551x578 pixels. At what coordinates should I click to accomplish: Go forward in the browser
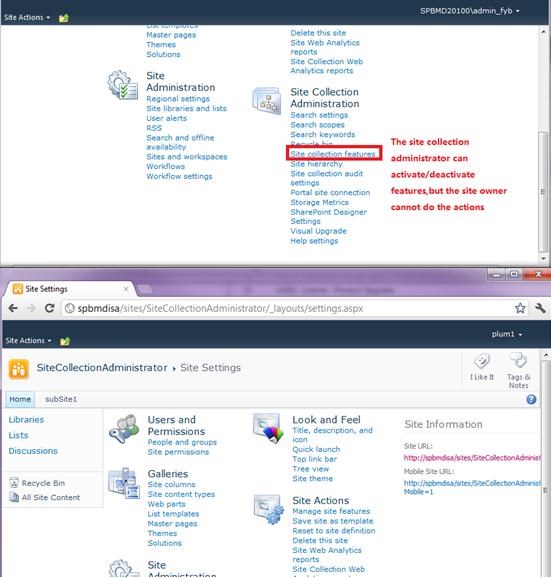coord(31,308)
